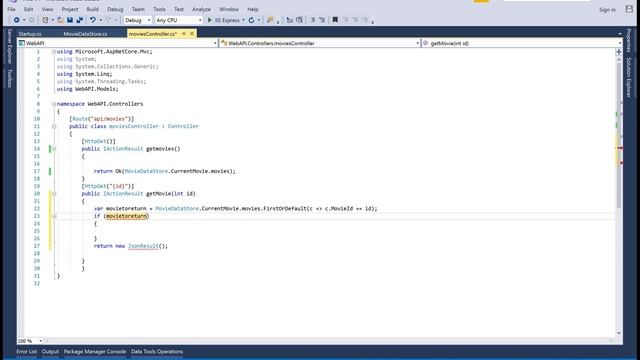The width and height of the screenshot is (640, 360).
Task: Save the current file with the Save icon
Action: coord(70,20)
